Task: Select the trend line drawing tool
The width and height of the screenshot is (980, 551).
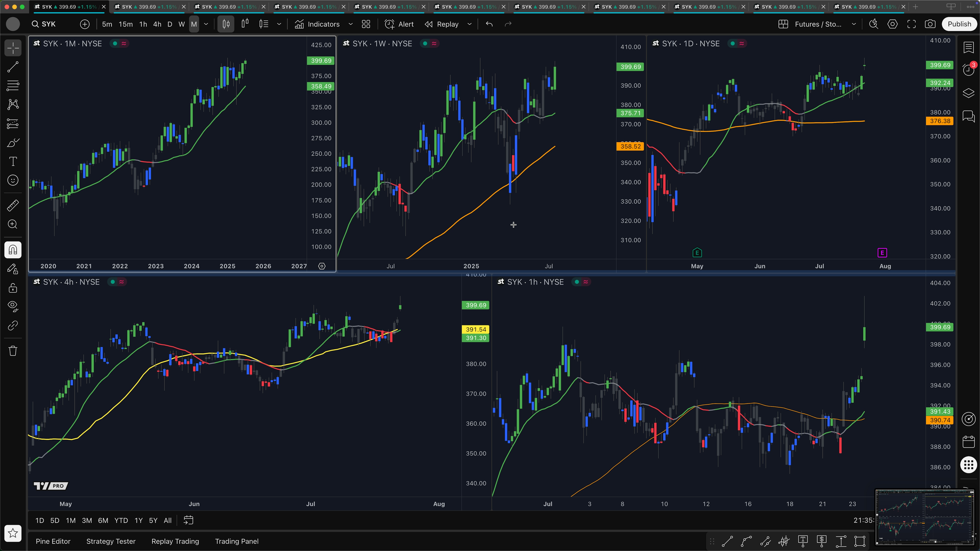Action: coord(13,67)
